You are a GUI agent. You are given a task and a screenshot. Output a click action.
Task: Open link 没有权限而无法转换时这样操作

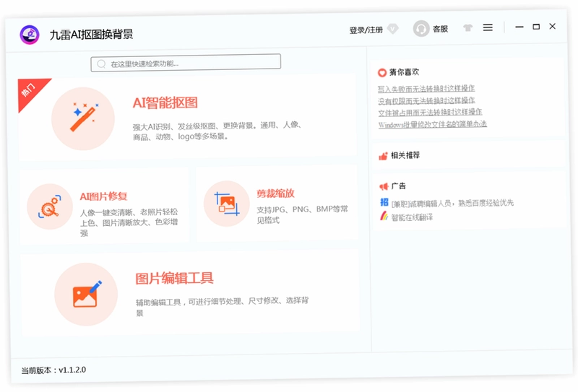click(426, 100)
